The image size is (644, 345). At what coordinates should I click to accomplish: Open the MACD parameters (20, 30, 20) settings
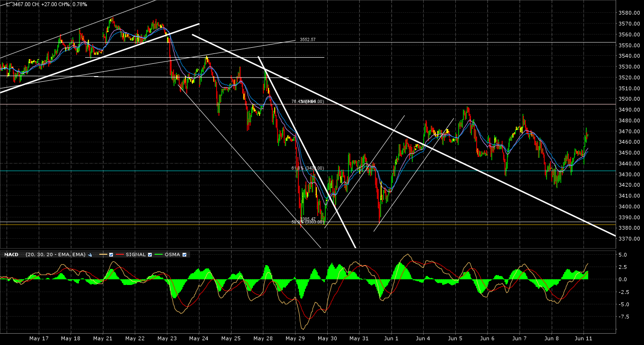coord(55,254)
